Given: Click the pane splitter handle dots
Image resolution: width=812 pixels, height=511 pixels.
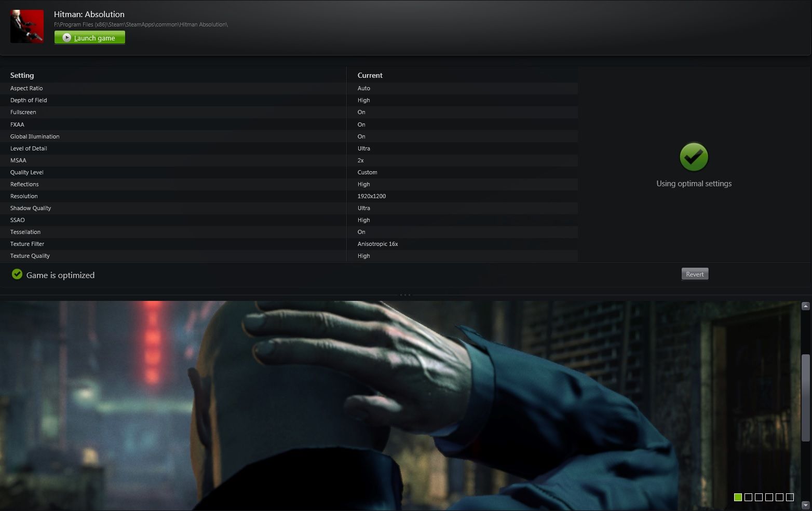Looking at the screenshot, I should [x=405, y=295].
